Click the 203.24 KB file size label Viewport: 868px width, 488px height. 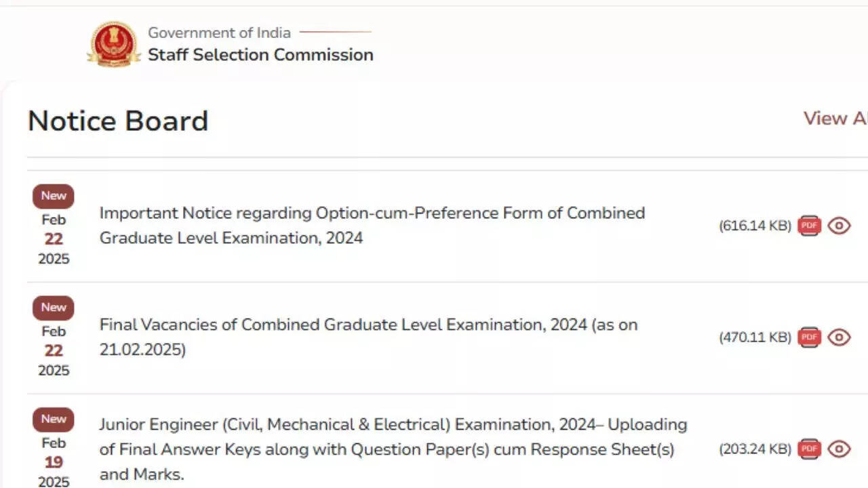pyautogui.click(x=755, y=449)
